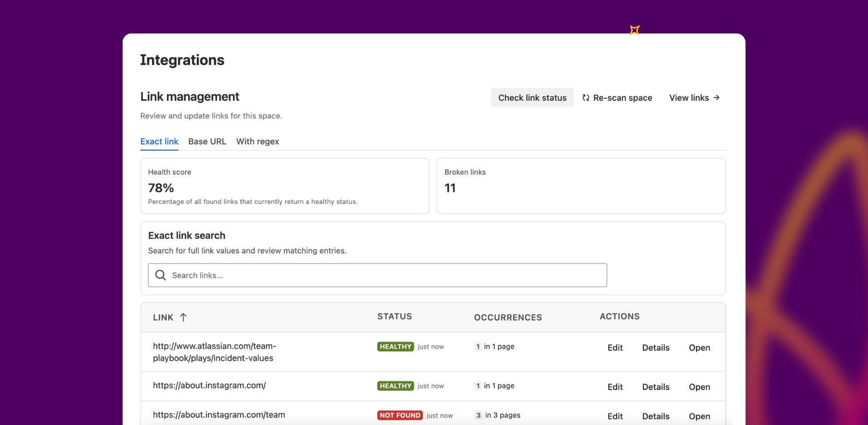Select the Exact link tab
Viewport: 868px width, 425px height.
pyautogui.click(x=159, y=141)
